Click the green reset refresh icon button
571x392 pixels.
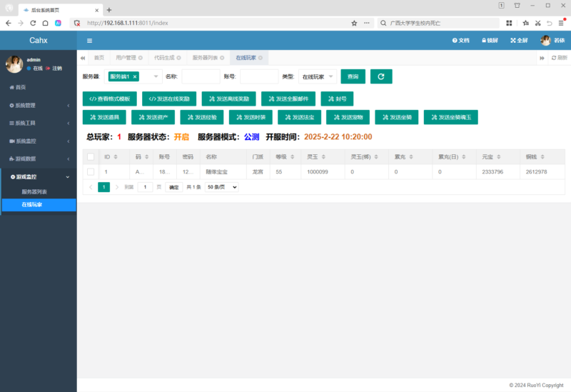381,76
